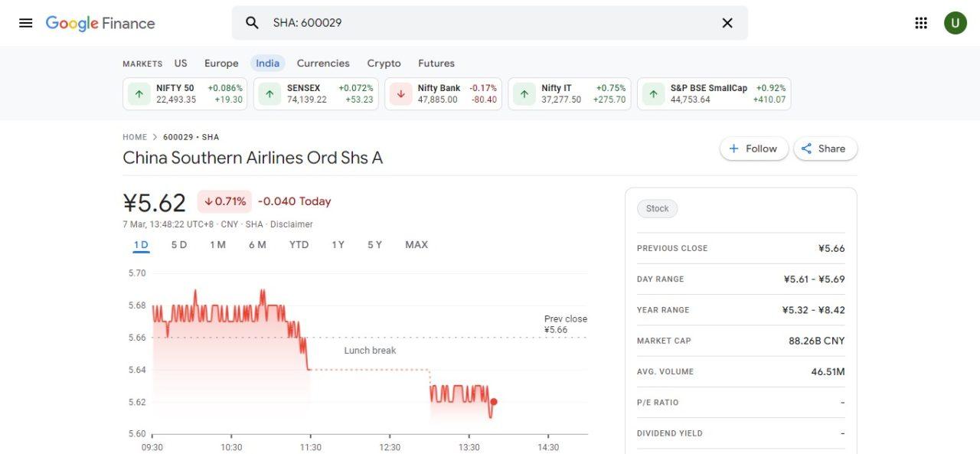Focus the SHA: 600029 search field
Image resolution: width=980 pixels, height=454 pixels.
click(490, 23)
